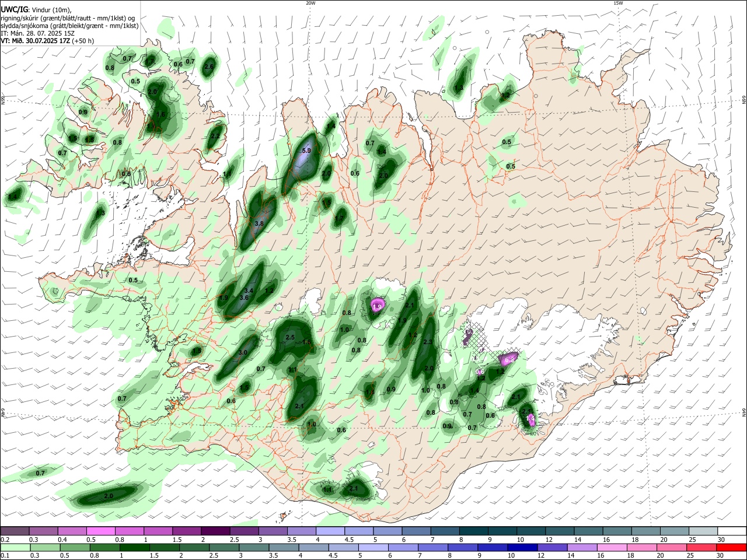
Task: Click the 20W longitude label at the top
Action: pos(310,3)
